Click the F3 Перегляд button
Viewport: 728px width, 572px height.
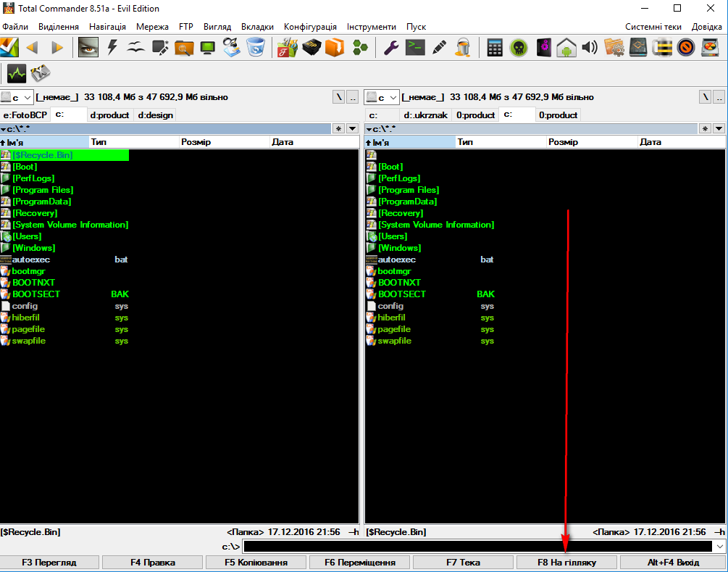click(49, 563)
